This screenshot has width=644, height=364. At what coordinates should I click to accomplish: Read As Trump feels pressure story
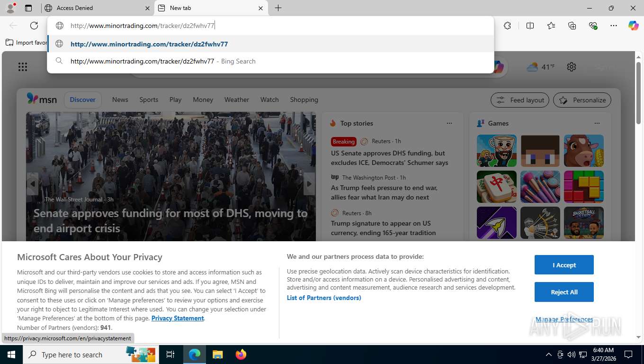384,192
